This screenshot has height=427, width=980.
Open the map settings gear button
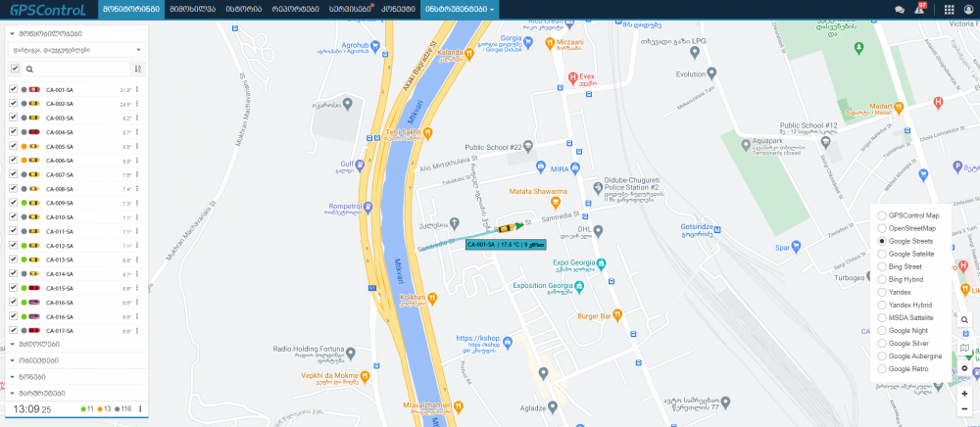point(964,368)
